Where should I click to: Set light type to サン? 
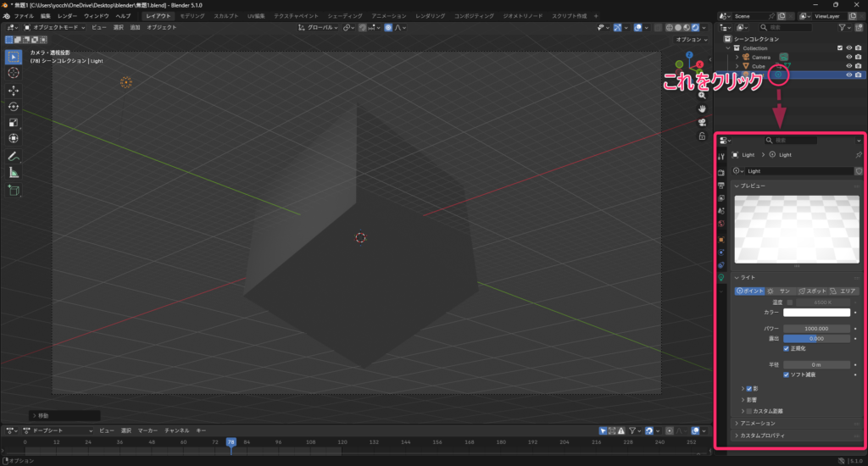[779, 291]
